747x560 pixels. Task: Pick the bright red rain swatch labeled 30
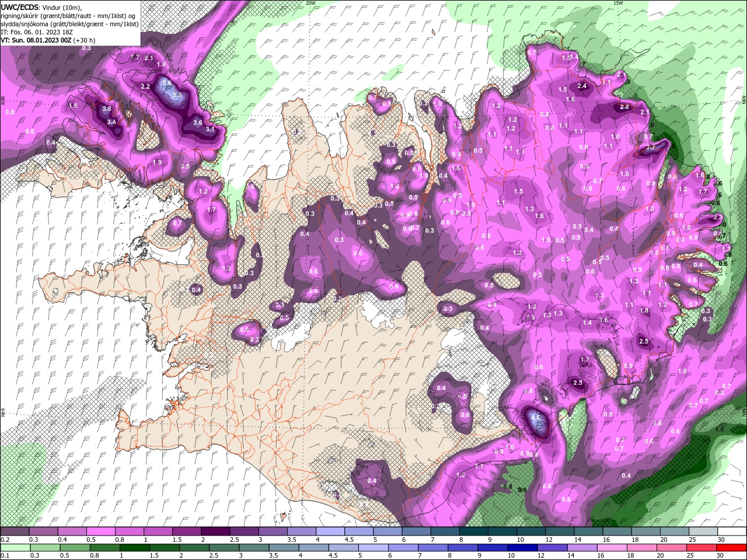click(731, 547)
